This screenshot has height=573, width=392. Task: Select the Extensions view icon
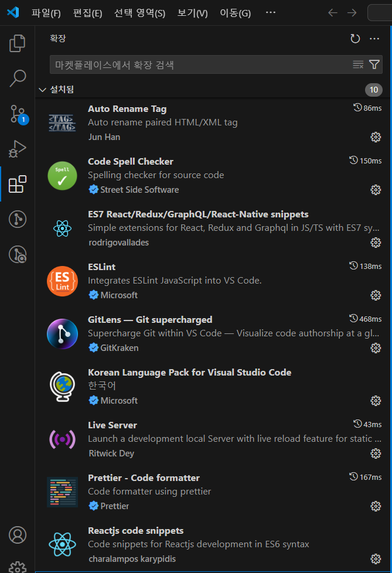(17, 184)
